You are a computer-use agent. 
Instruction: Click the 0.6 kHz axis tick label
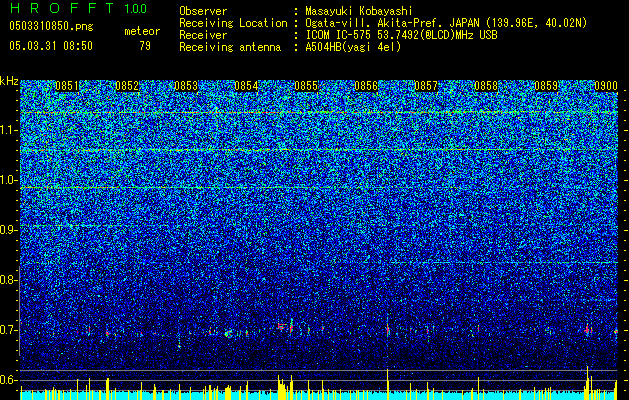7,380
